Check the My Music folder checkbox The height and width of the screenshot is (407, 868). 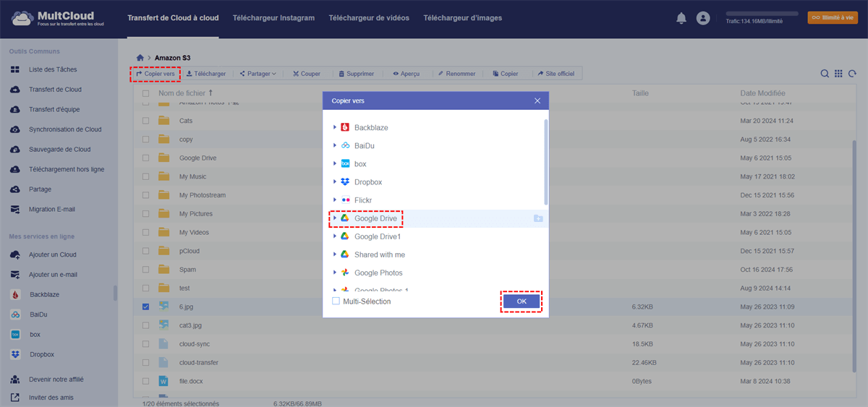click(x=146, y=176)
